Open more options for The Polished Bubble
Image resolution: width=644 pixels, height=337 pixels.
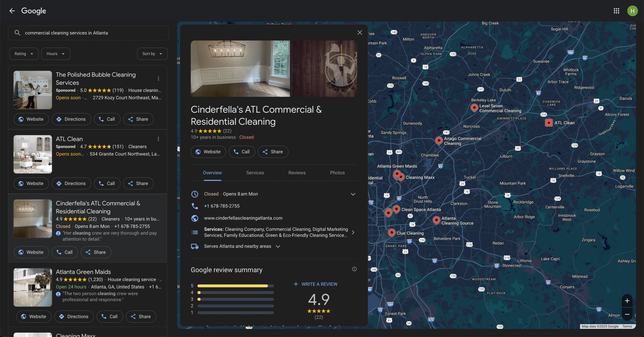pyautogui.click(x=158, y=79)
